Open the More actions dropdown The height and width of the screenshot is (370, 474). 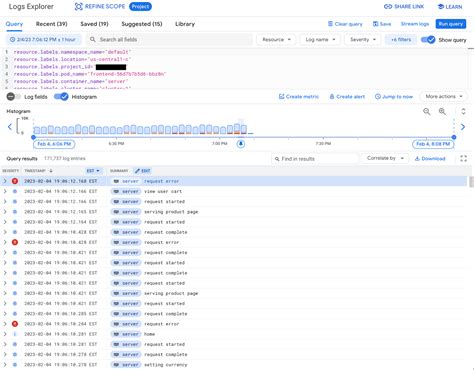tap(444, 97)
